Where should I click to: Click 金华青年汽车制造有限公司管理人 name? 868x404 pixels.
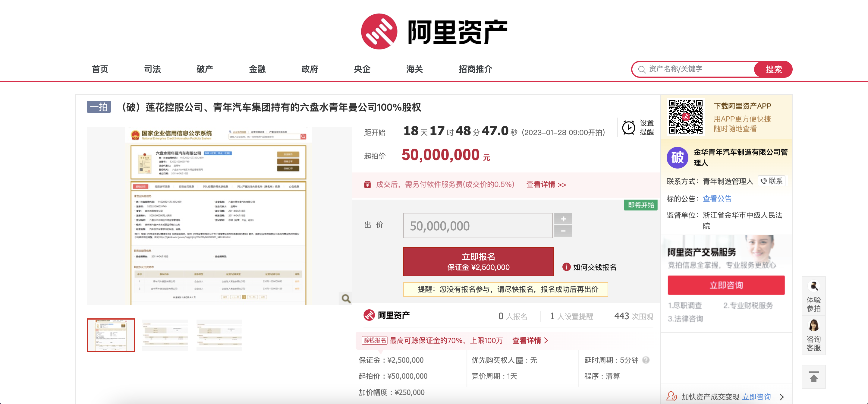(741, 157)
